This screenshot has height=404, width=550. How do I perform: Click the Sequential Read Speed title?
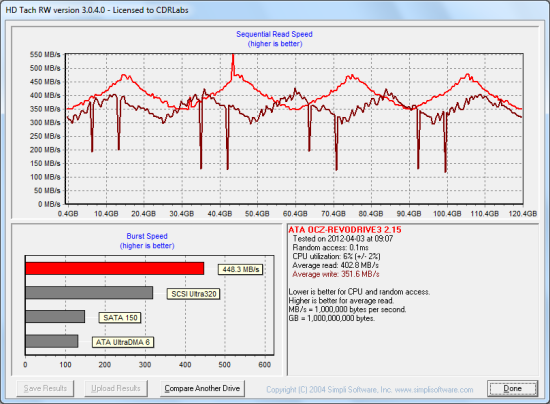274,34
